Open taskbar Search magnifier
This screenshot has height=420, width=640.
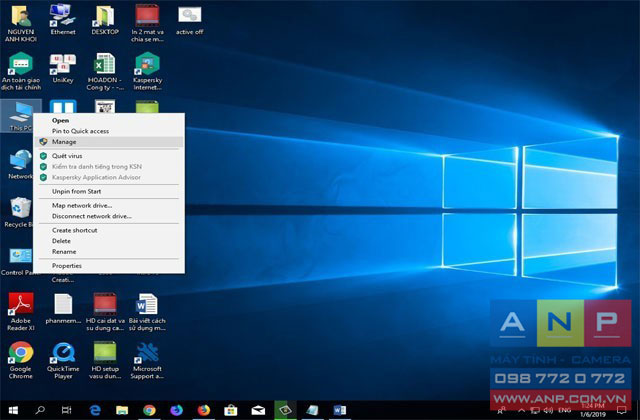click(40, 410)
